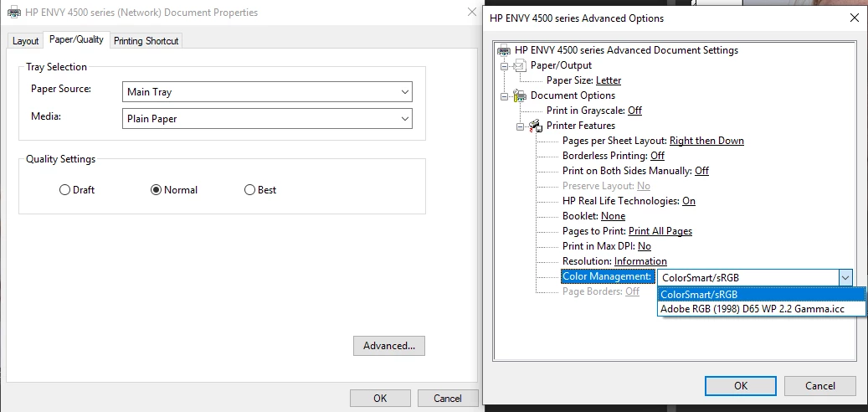Screen dimensions: 868x412
Task: Click OK in Advanced Options dialog
Action: [741, 386]
